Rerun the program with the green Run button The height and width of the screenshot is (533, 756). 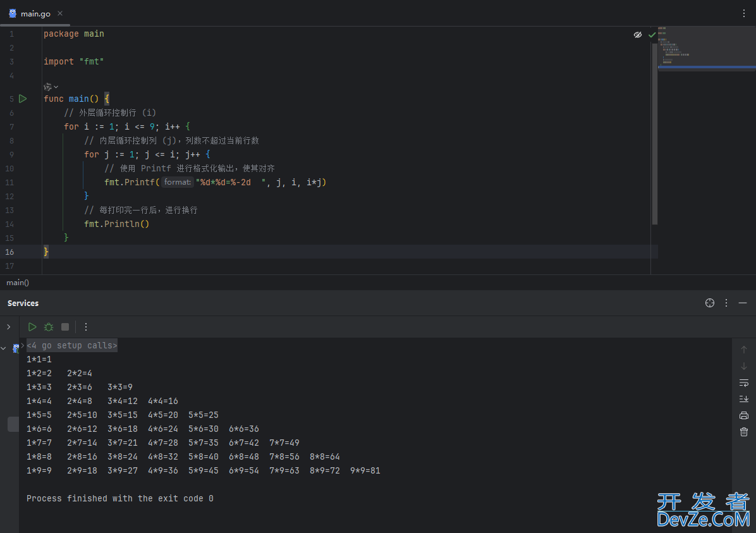tap(32, 327)
